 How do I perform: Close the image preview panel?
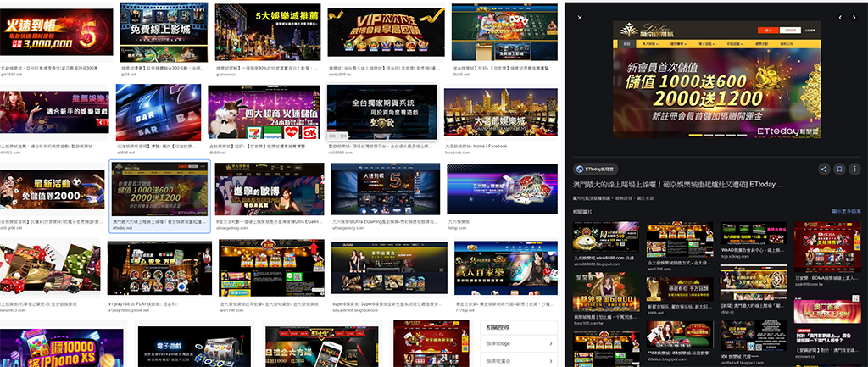point(580,18)
